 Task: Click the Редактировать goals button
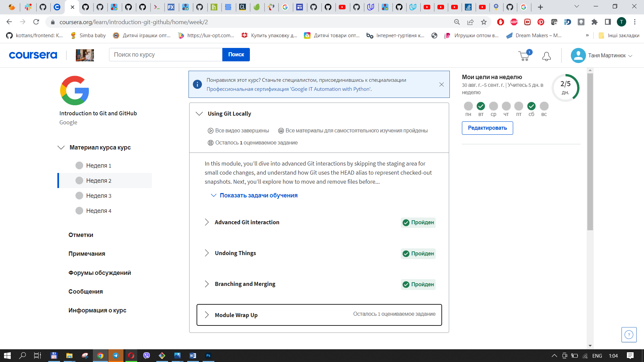487,128
